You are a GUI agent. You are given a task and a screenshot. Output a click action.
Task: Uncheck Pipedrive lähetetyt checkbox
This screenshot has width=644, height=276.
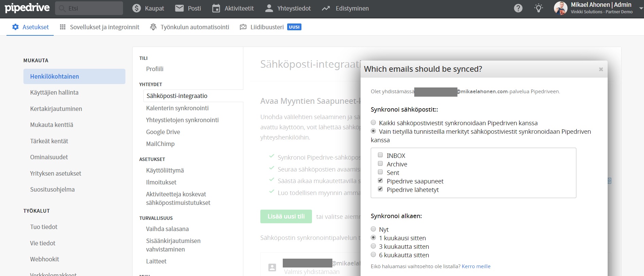(x=380, y=189)
